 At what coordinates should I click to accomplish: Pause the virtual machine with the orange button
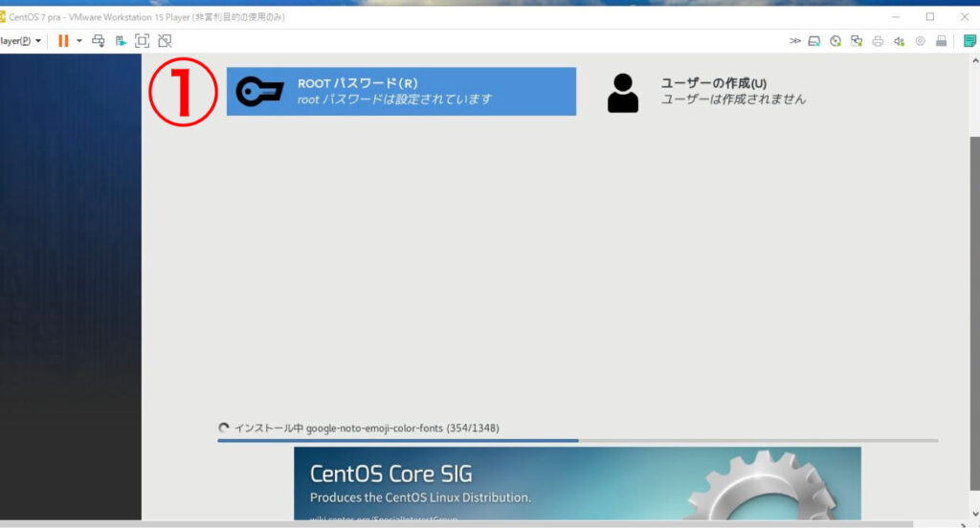coord(63,40)
